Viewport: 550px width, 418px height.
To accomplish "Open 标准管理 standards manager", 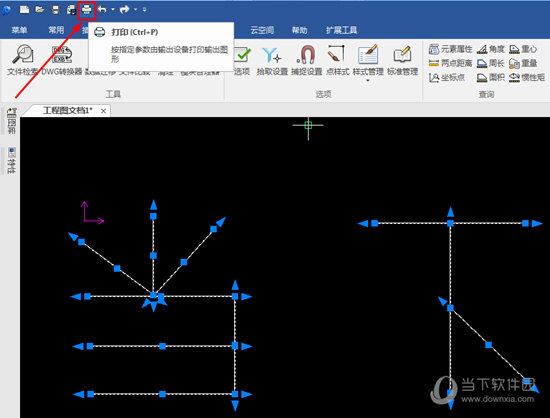I will 402,60.
